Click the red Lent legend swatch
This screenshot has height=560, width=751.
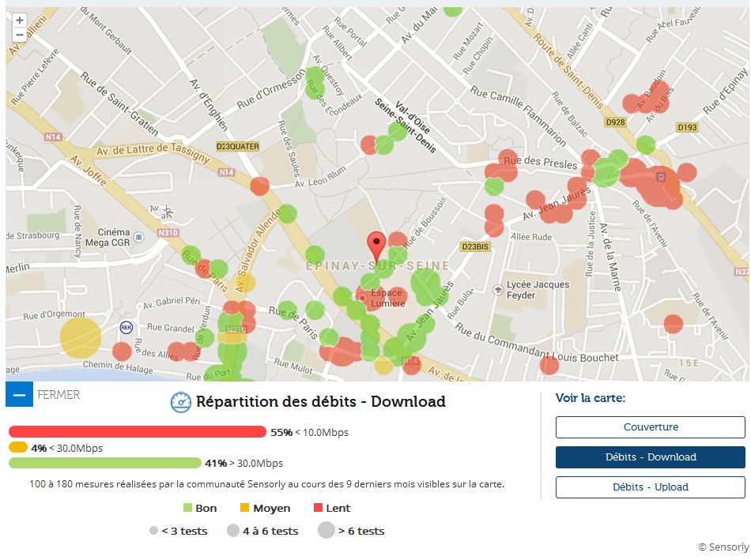pyautogui.click(x=319, y=508)
